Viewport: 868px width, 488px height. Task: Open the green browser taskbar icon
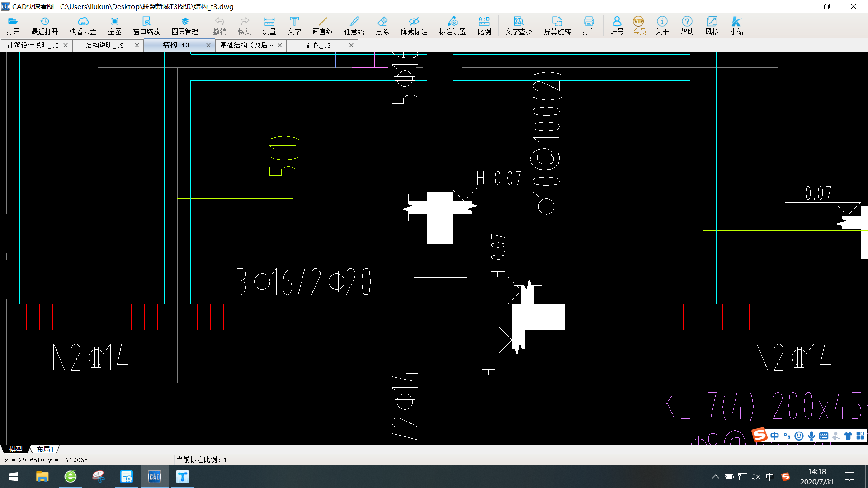(71, 477)
